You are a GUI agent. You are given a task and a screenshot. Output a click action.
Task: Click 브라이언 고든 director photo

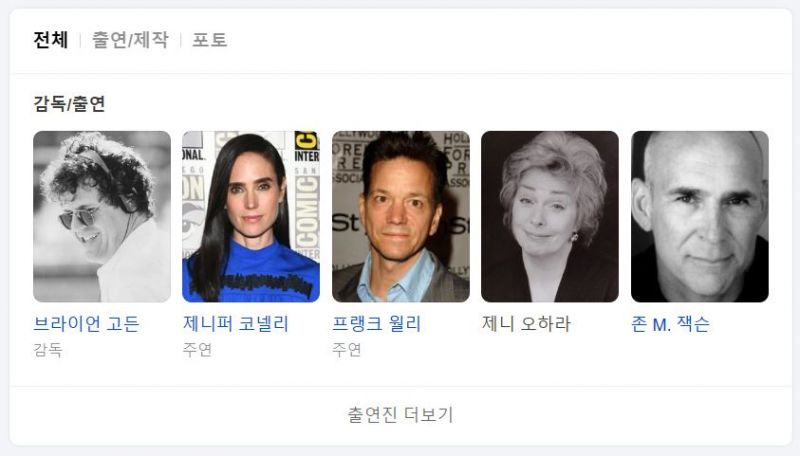coord(102,216)
